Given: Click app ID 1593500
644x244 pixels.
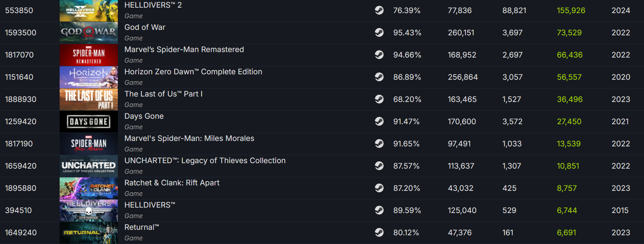Looking at the screenshot, I should 21,33.
